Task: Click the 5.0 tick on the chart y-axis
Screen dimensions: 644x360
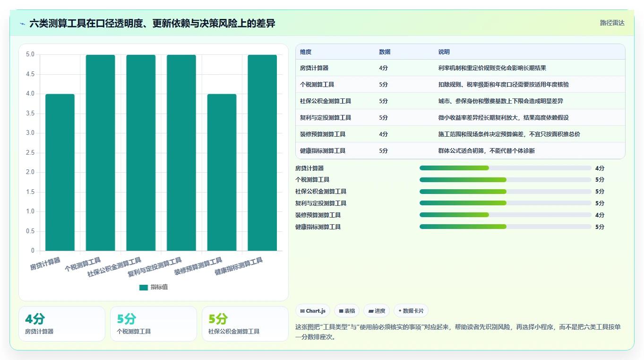Action: (x=30, y=54)
